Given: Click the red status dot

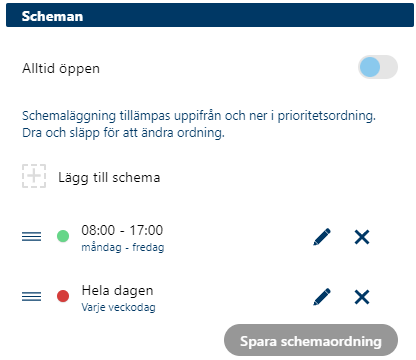Looking at the screenshot, I should (63, 296).
